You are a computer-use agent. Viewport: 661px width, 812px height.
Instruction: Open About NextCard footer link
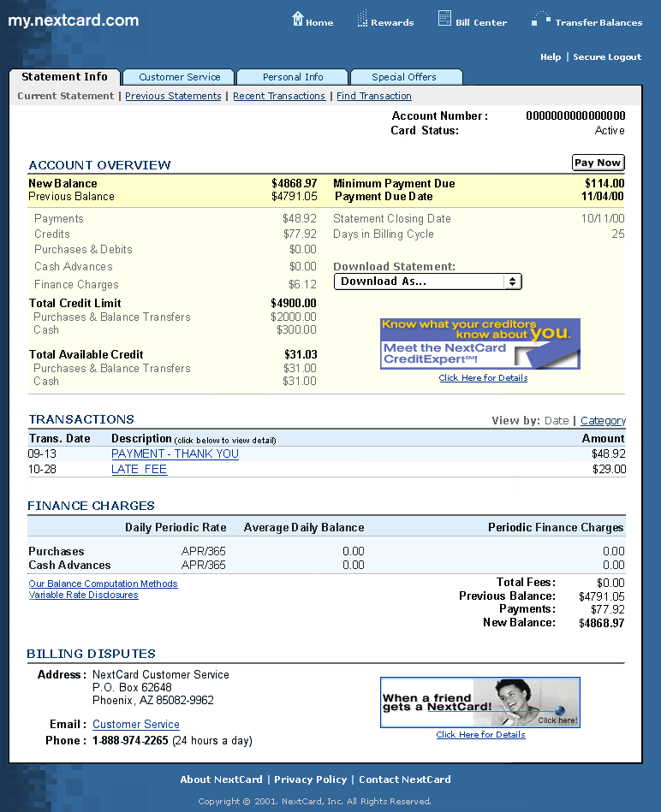pyautogui.click(x=221, y=779)
